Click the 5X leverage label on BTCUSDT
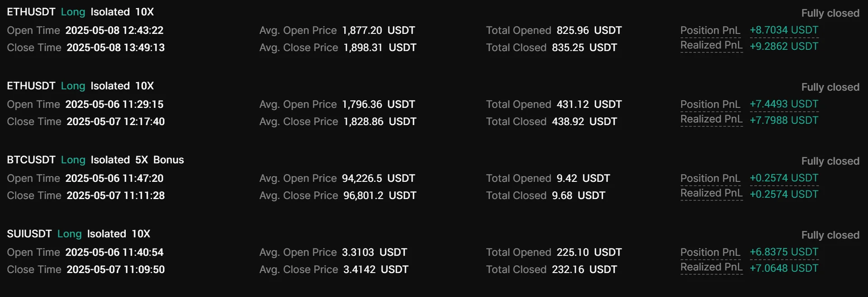 pyautogui.click(x=142, y=160)
